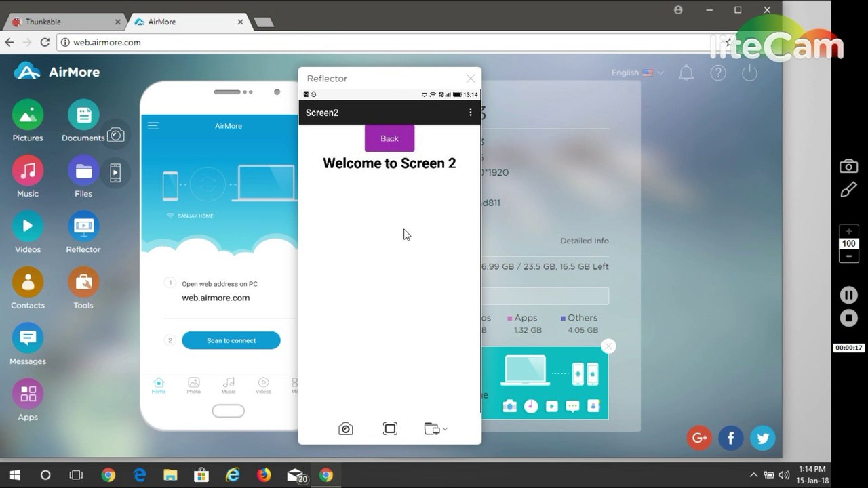The width and height of the screenshot is (868, 488).
Task: Click the "Welcome to Screen 2" heading
Action: pos(389,163)
